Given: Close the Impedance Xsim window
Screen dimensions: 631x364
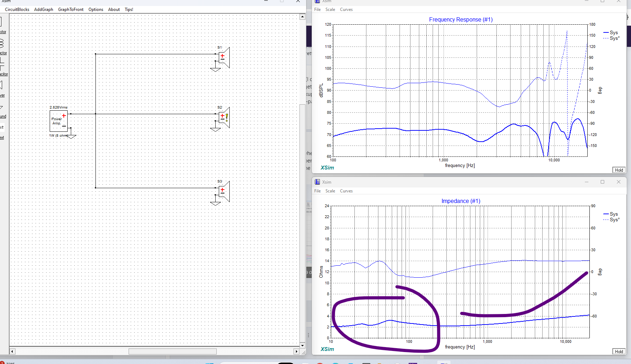Looking at the screenshot, I should [619, 182].
